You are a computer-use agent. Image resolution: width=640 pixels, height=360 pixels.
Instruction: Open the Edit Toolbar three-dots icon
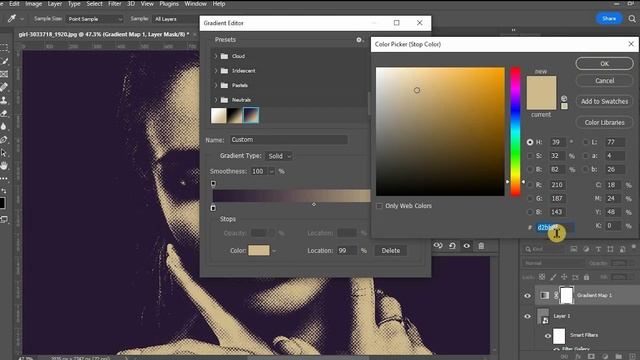tap(4, 179)
